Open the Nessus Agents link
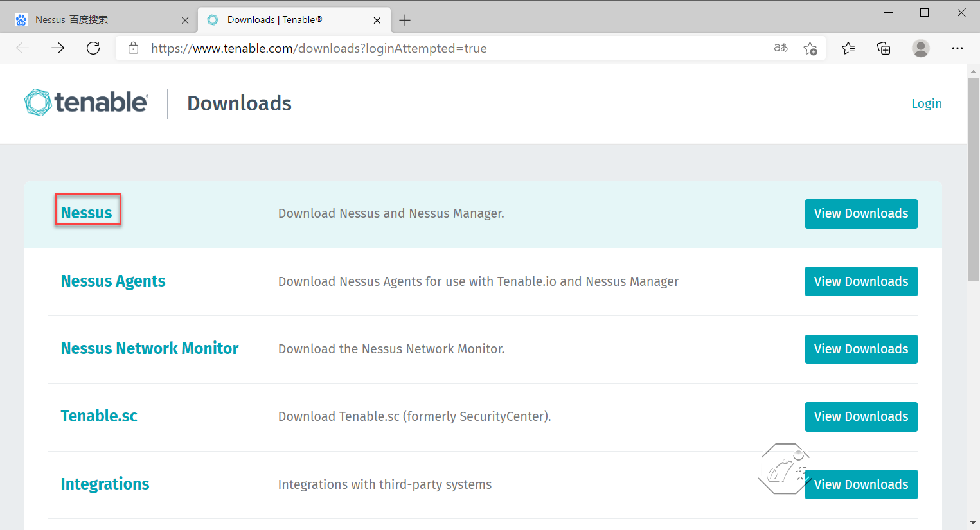Screen dimensions: 980x530 click(x=113, y=281)
